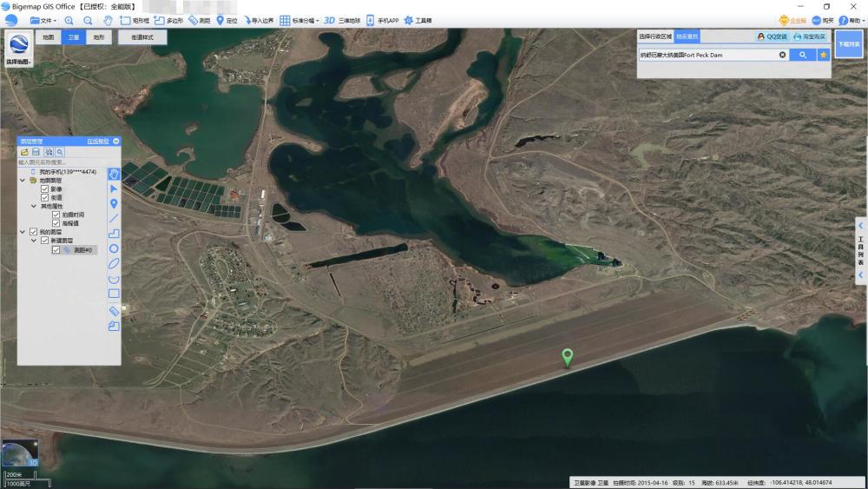Select the 我的手机 tree row
This screenshot has height=489, width=868.
point(63,172)
